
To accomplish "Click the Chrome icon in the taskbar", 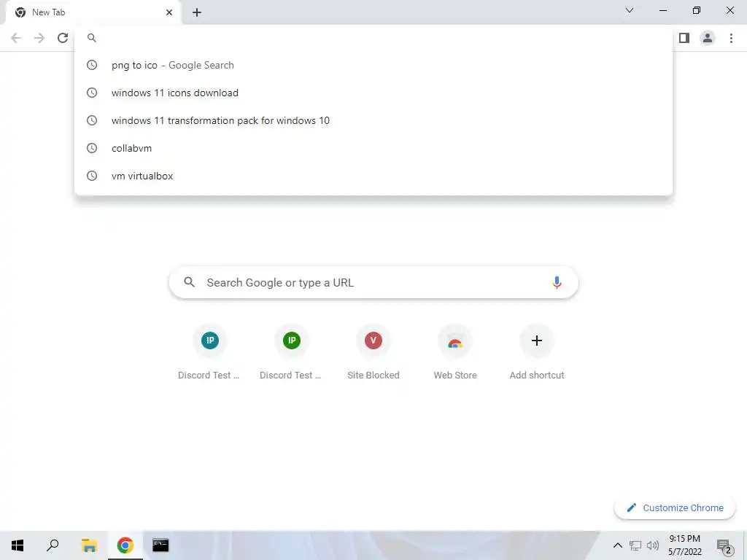I will 125,545.
